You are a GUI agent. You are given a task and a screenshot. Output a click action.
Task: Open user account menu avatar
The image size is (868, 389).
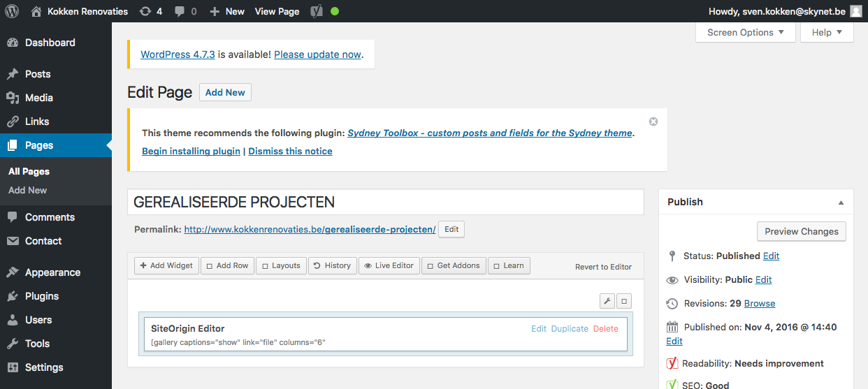pos(856,11)
